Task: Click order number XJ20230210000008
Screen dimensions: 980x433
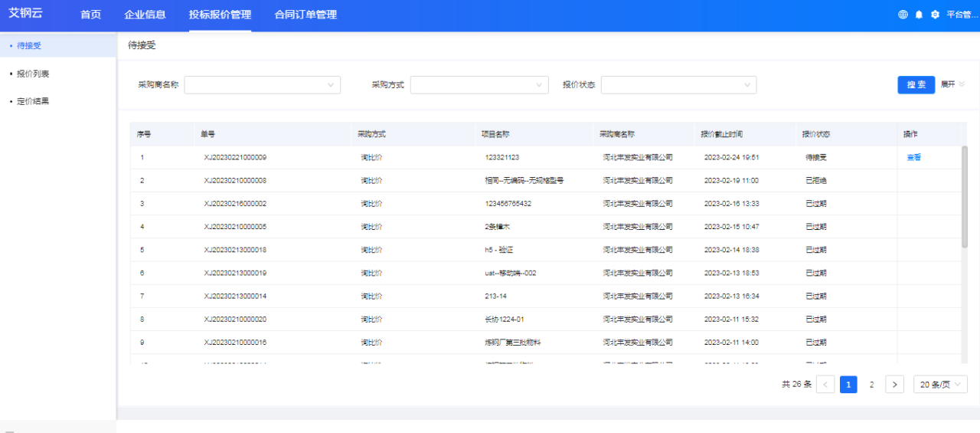Action: [x=235, y=180]
